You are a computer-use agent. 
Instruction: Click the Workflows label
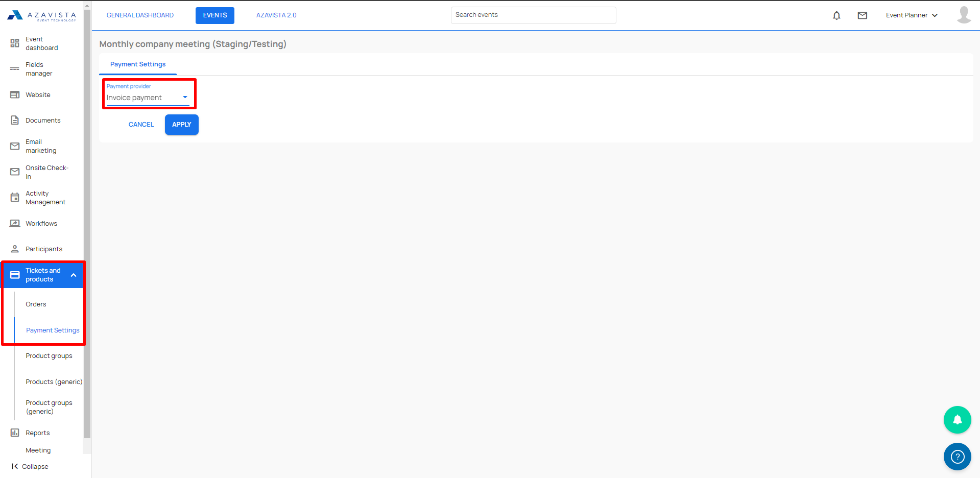41,224
